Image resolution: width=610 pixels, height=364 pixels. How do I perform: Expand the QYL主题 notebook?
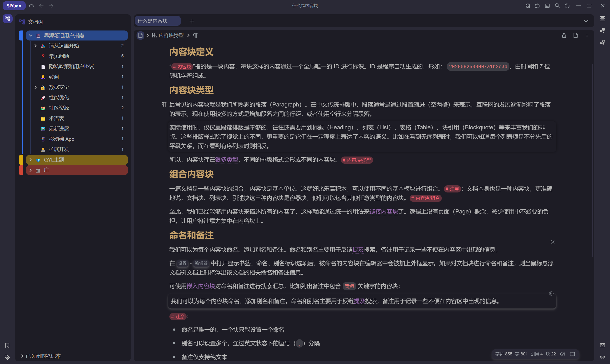pyautogui.click(x=30, y=160)
